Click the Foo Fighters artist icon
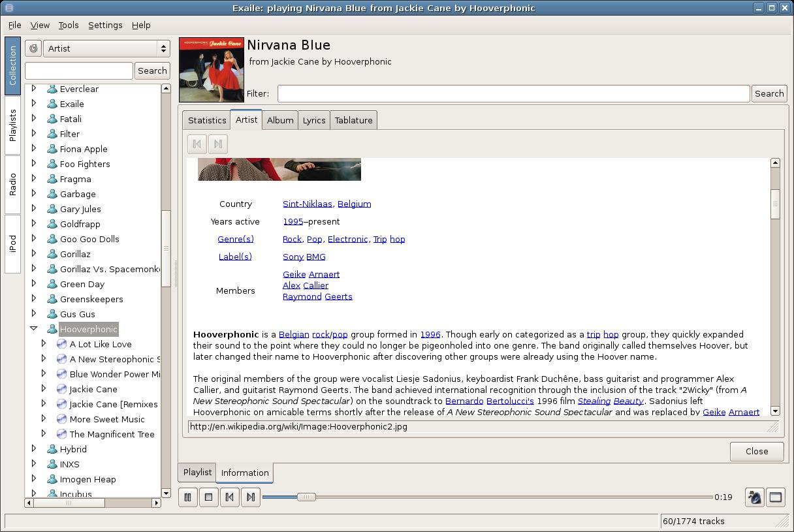794x532 pixels. (52, 164)
